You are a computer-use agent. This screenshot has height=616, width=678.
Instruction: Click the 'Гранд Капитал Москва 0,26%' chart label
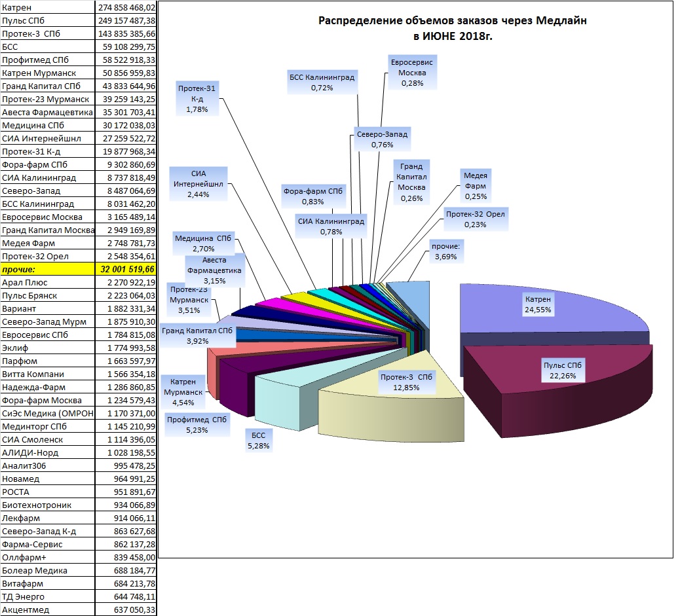coord(411,182)
